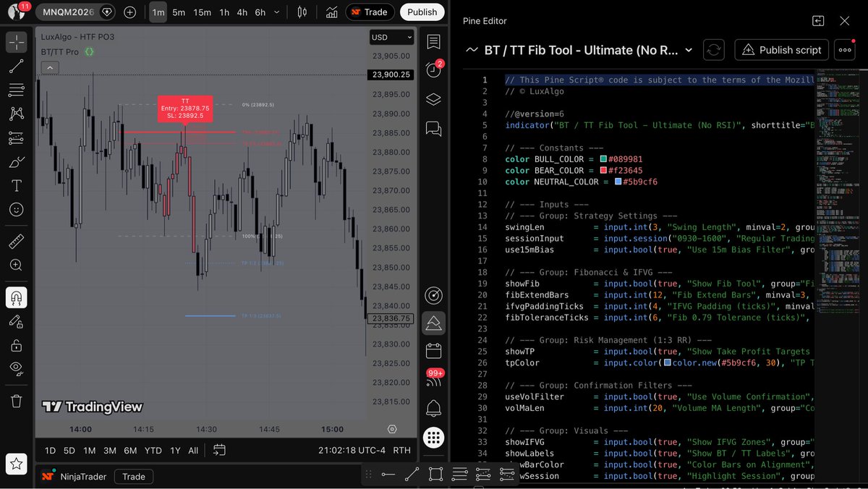Open the screener target icon

[x=433, y=295]
